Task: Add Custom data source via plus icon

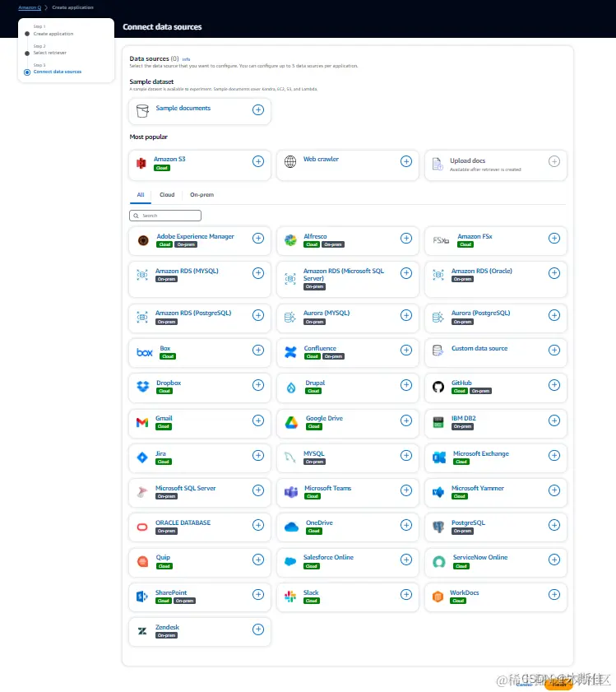Action: (x=554, y=350)
